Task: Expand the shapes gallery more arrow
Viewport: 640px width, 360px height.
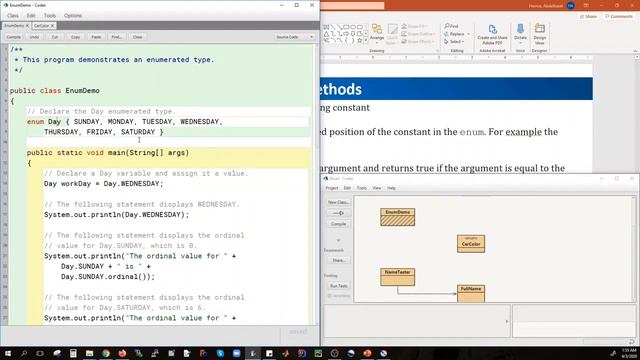Action: pyautogui.click(x=365, y=41)
